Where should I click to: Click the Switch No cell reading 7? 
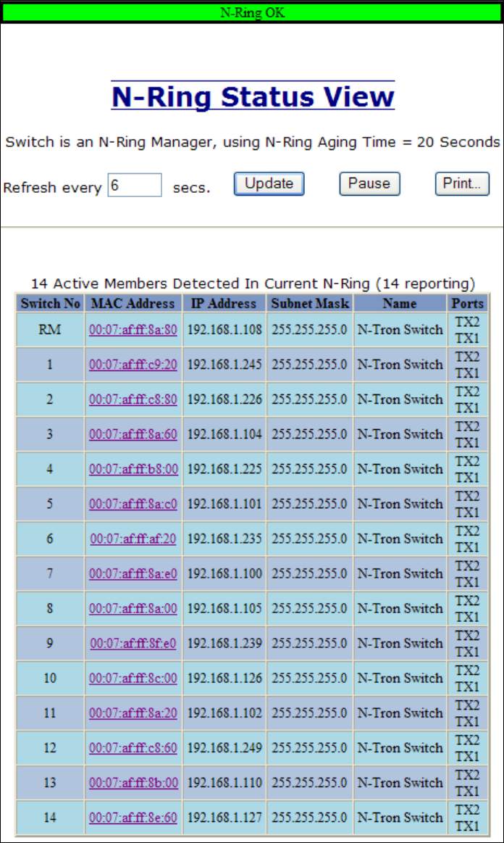tap(50, 573)
